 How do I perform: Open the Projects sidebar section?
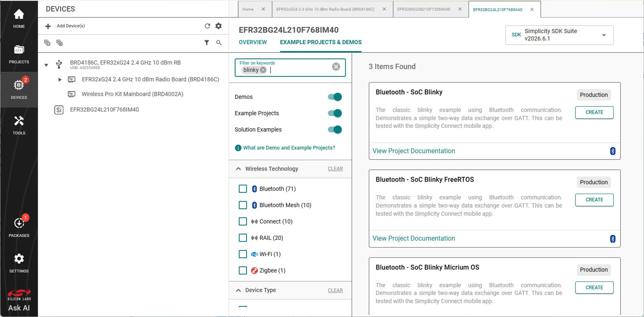click(19, 55)
